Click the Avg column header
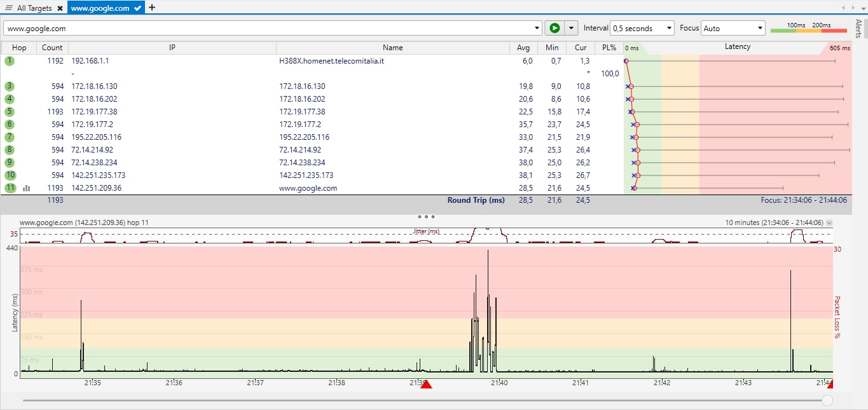Screen dimensions: 868x410 click(523, 48)
